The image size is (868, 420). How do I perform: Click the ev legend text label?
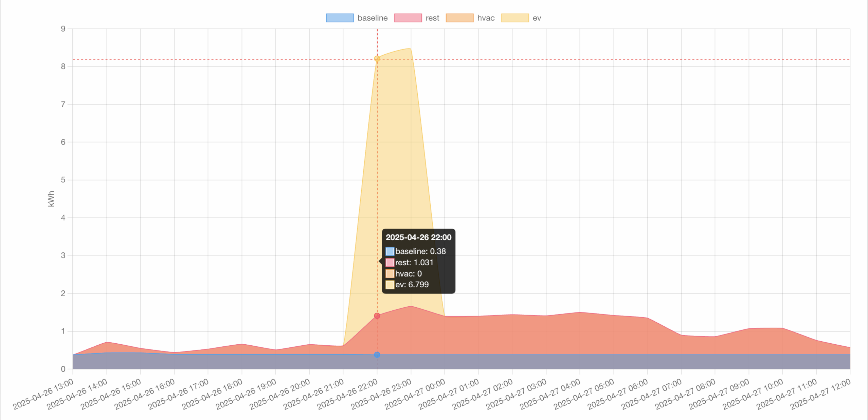[x=537, y=18]
